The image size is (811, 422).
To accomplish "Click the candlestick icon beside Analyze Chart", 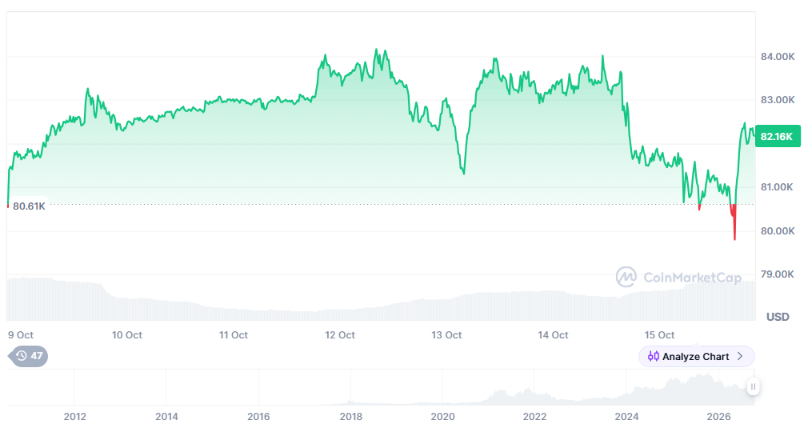I will pos(653,356).
